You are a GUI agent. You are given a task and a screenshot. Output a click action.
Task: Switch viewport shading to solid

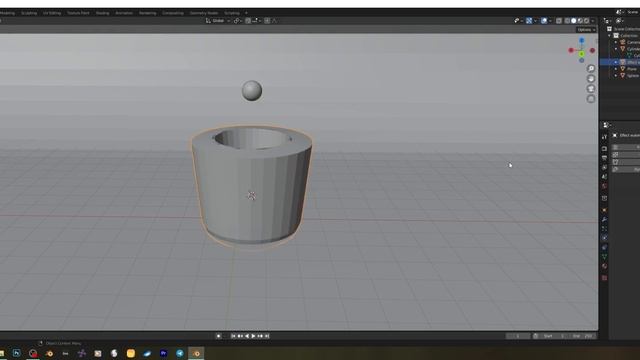573,21
